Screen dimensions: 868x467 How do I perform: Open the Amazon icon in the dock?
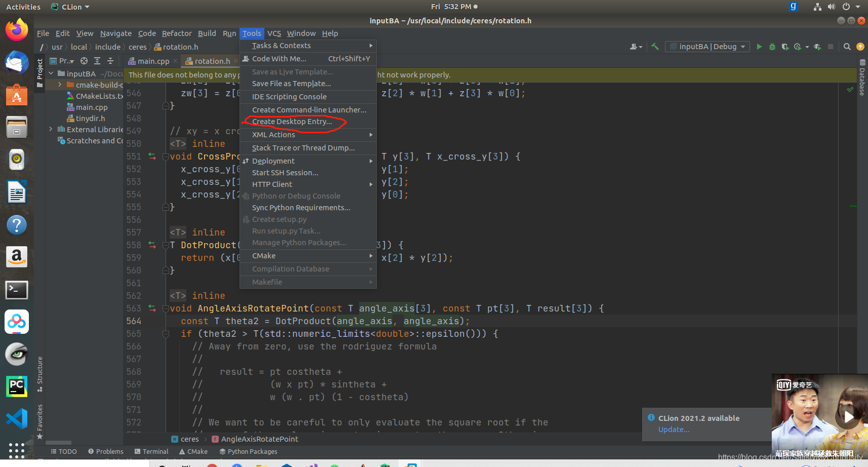(x=17, y=257)
